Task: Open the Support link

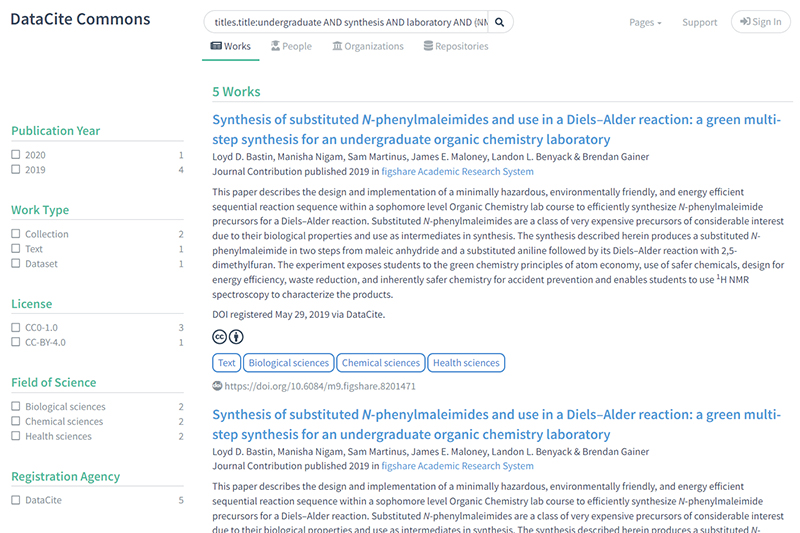Action: 699,22
